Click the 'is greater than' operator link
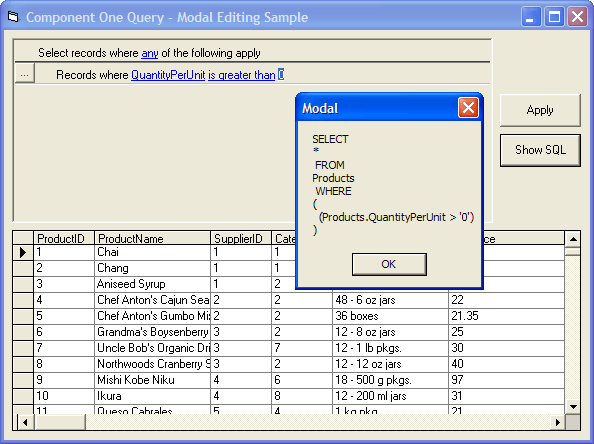Screen dimensions: 594x444 click(242, 75)
